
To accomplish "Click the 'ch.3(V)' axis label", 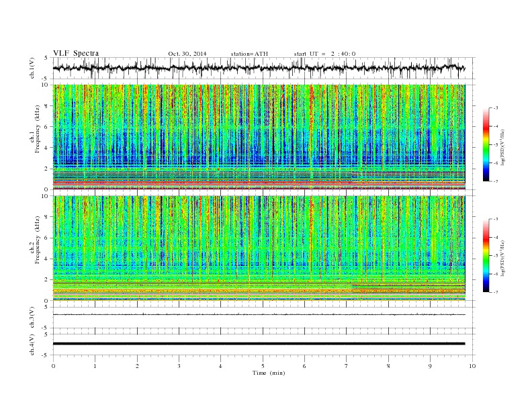I will pyautogui.click(x=32, y=318).
